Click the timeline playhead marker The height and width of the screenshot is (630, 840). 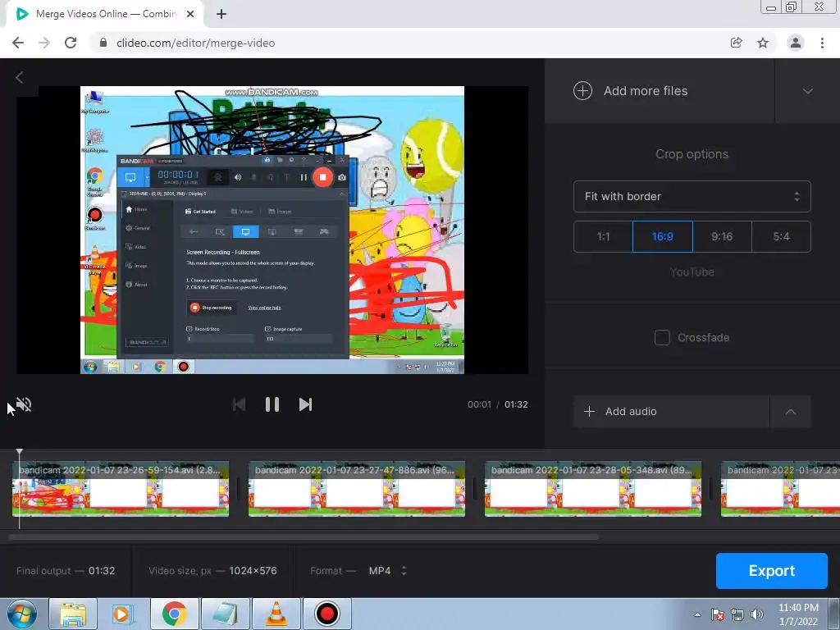click(x=20, y=453)
